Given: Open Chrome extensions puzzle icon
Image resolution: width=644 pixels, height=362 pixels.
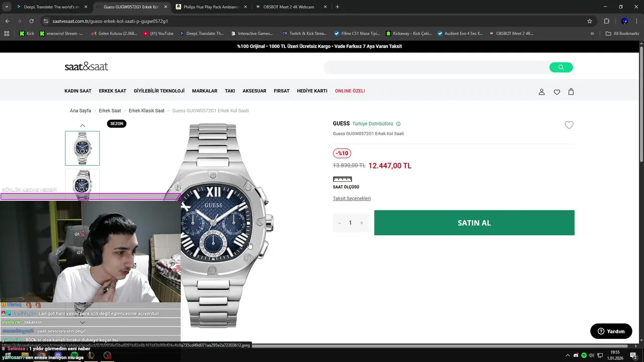Looking at the screenshot, I should tap(607, 21).
